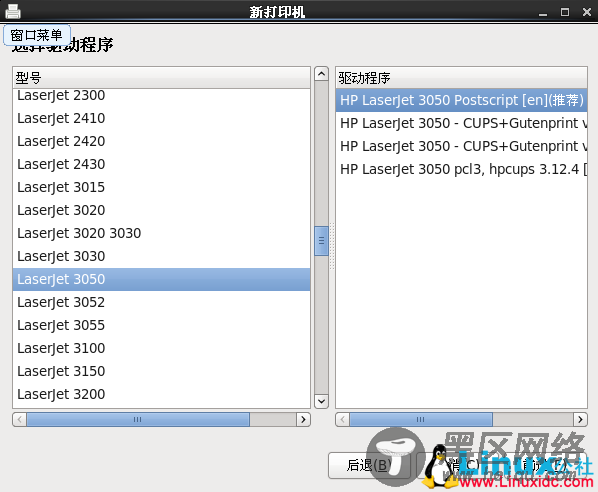Click the driver list horizontal scroll left arrow
Viewport: 598px width, 492px height.
(x=342, y=420)
